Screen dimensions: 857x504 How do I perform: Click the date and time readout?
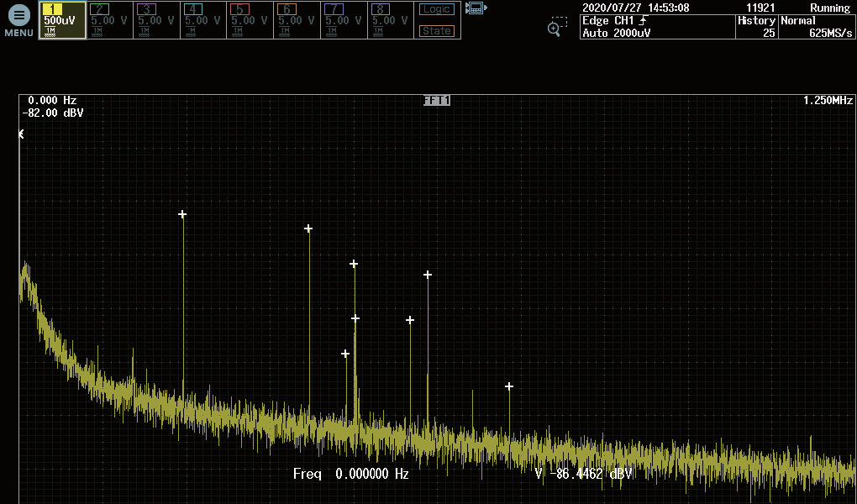click(636, 8)
